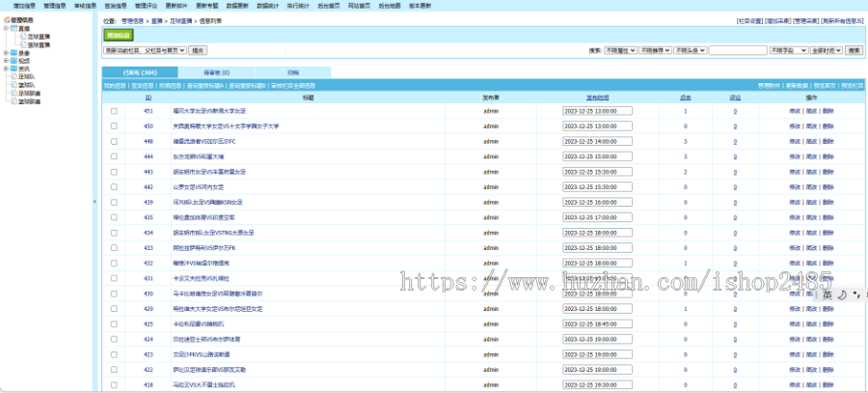This screenshot has height=393, width=868.
Task: Click the page icon beside 篮球直播
Action: [23, 44]
